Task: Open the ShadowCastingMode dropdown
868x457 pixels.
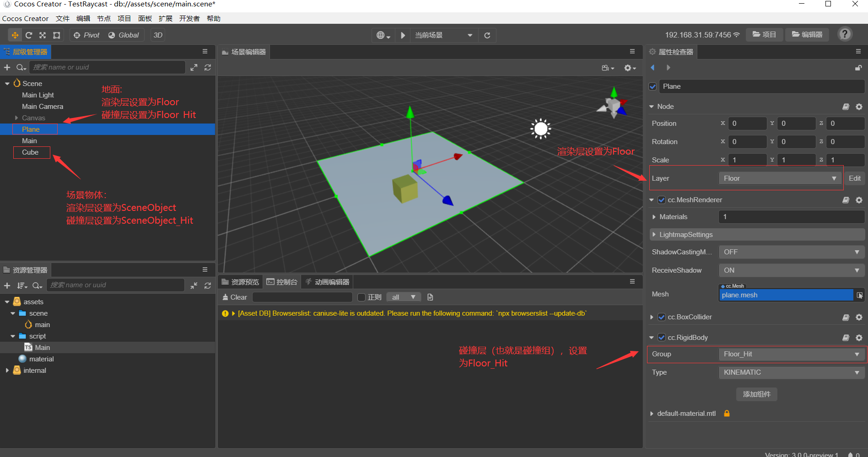Action: (x=792, y=252)
